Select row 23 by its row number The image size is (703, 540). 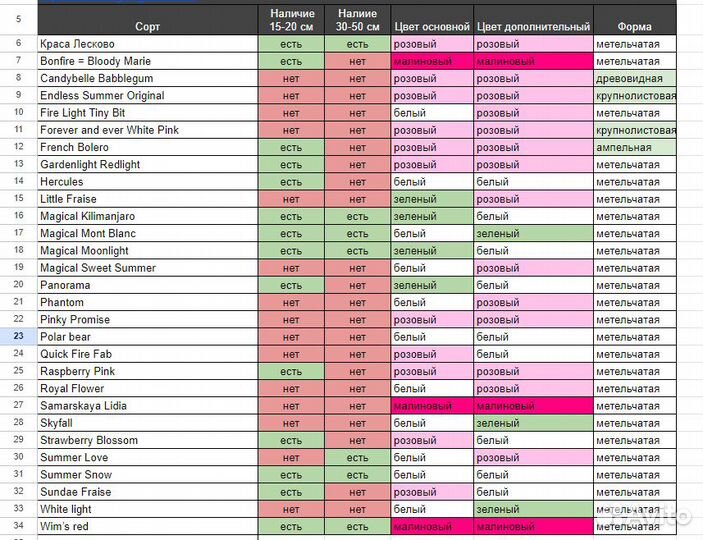(x=19, y=337)
